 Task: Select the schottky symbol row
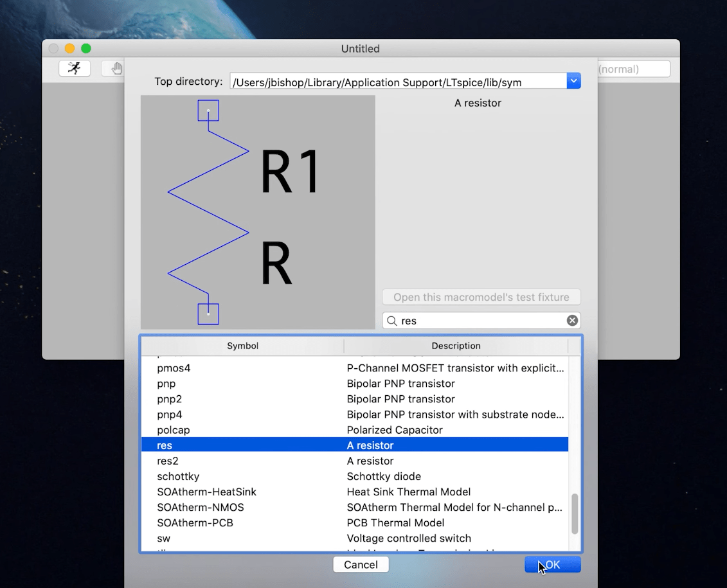pyautogui.click(x=355, y=476)
